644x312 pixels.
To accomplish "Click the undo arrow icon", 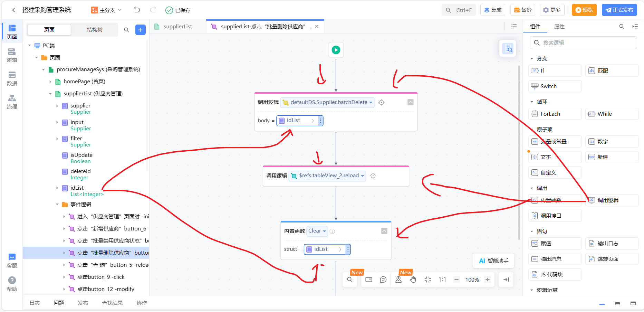I will click(x=137, y=10).
